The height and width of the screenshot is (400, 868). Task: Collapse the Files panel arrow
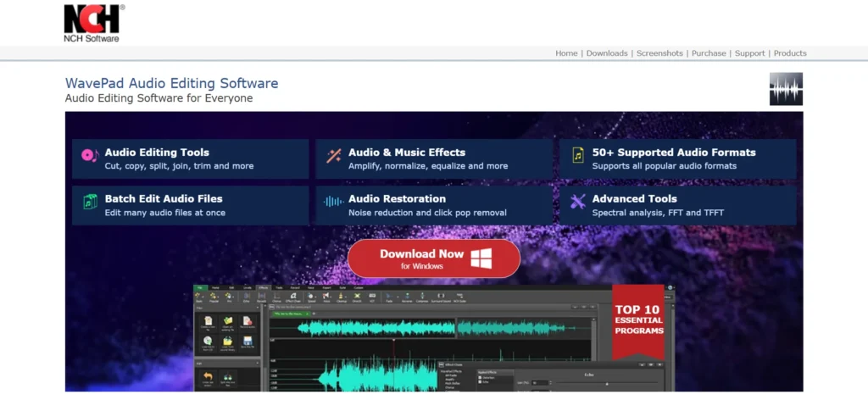(x=258, y=308)
